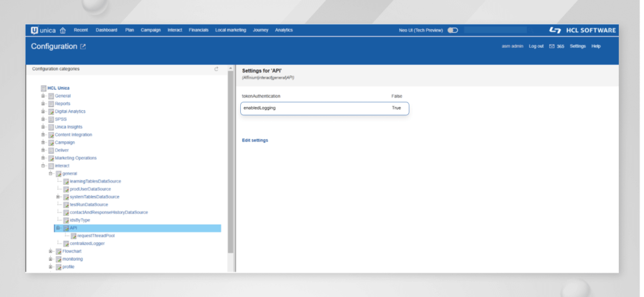Click the refresh icon in Configuration categories
This screenshot has height=297, width=644.
(216, 69)
